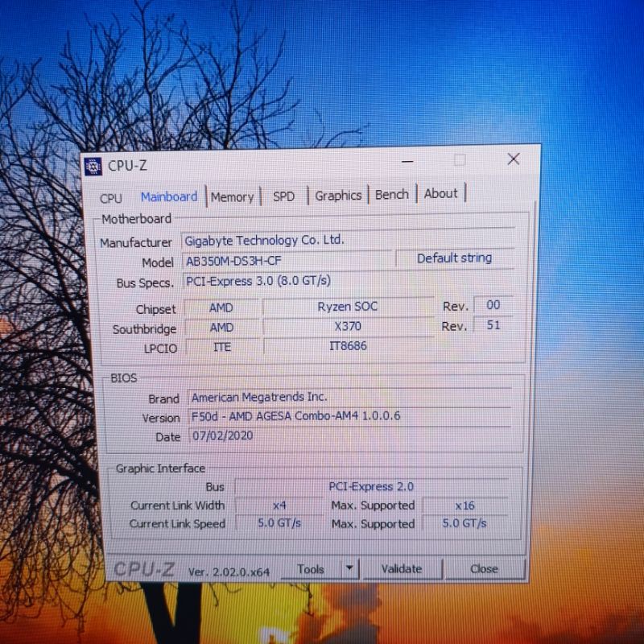Screen dimensions: 644x644
Task: Switch to the Graphics tab
Action: click(338, 196)
